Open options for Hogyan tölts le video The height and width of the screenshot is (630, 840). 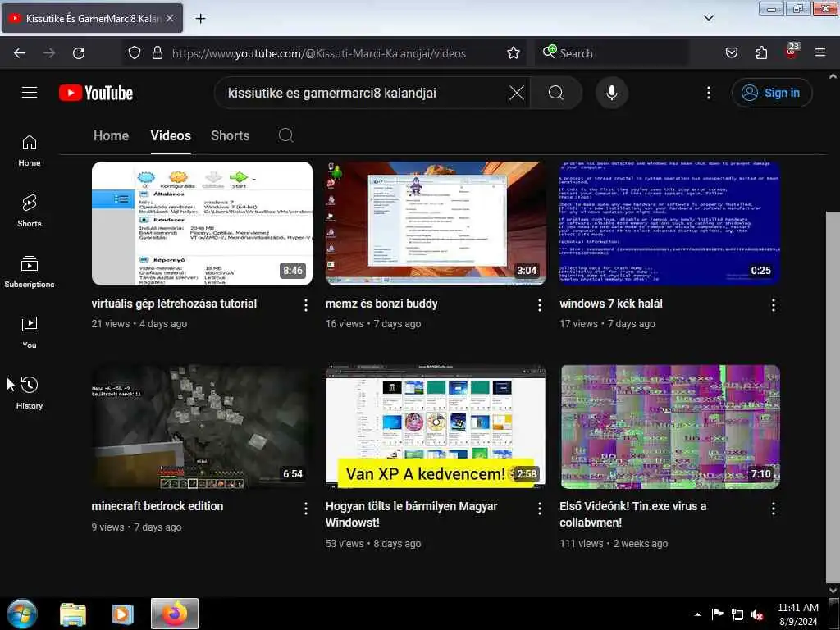tap(540, 509)
